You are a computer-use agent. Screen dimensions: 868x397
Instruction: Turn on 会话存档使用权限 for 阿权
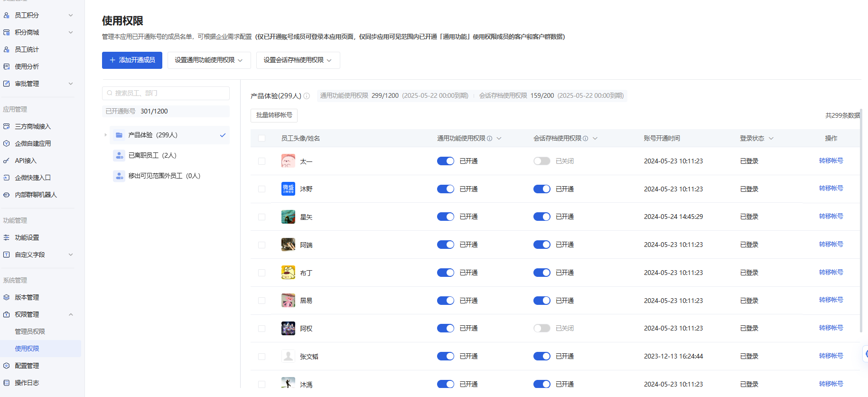point(542,328)
